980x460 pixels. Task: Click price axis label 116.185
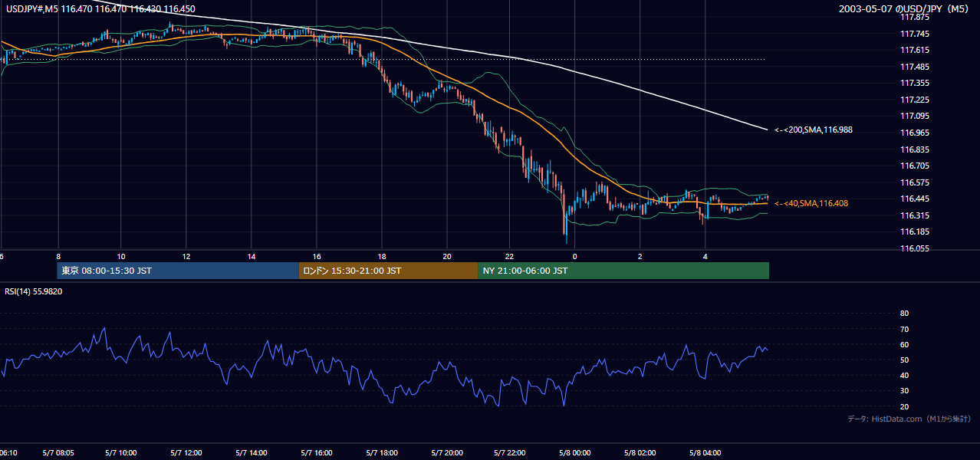coord(916,232)
